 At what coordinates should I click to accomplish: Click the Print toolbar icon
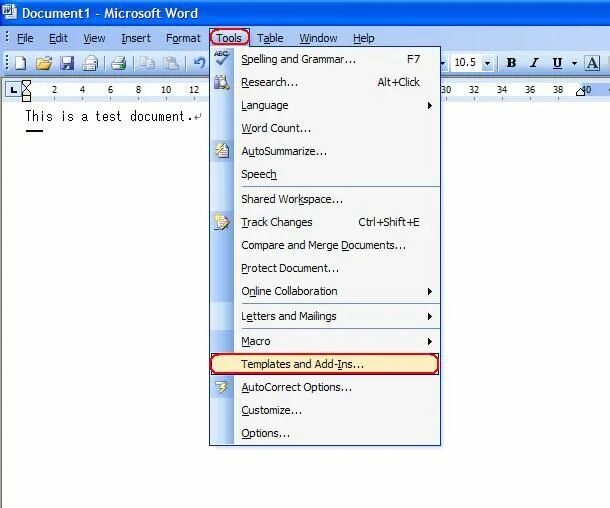pos(118,63)
